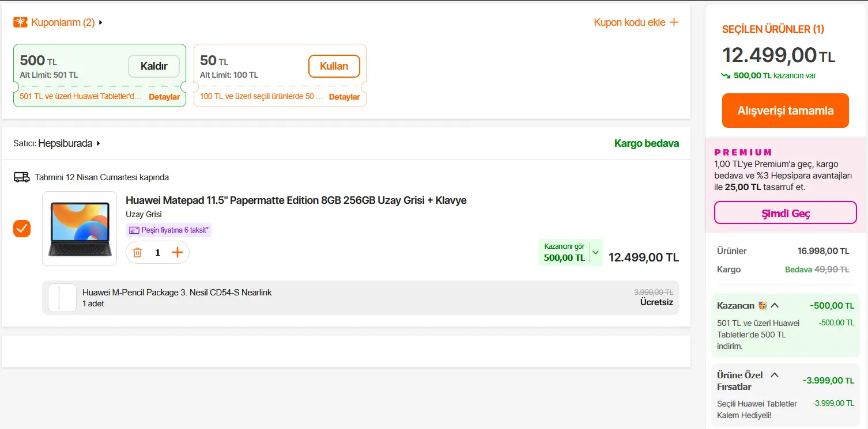Complete the purchase with Alışverişi tamamla
The width and height of the screenshot is (868, 429).
[x=786, y=111]
